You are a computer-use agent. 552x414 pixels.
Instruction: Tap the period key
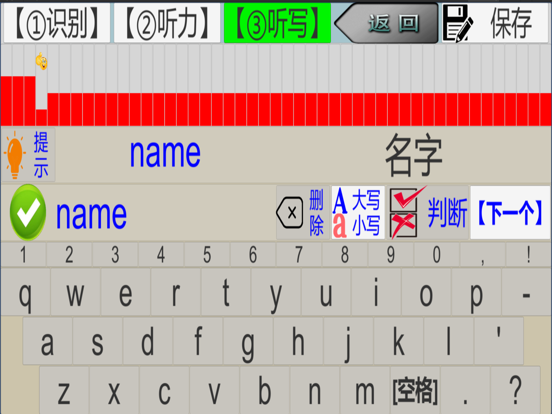(465, 390)
